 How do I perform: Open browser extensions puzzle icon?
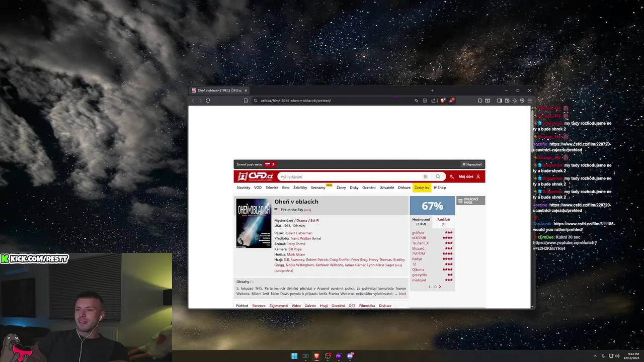coord(480,101)
